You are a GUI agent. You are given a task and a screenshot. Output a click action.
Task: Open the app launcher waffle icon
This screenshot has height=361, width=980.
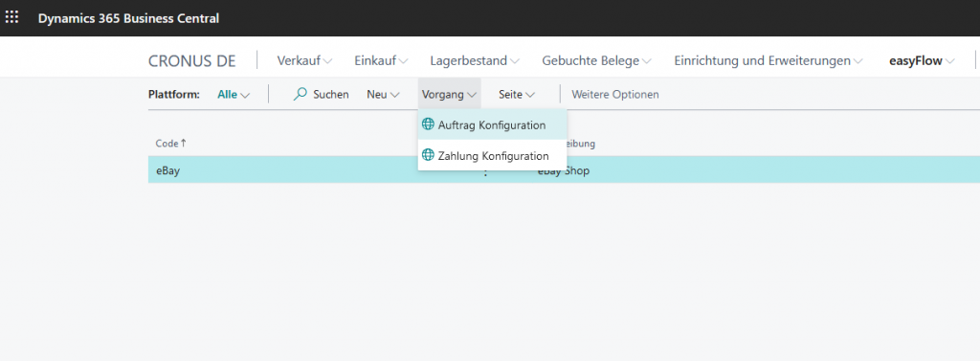pos(11,17)
